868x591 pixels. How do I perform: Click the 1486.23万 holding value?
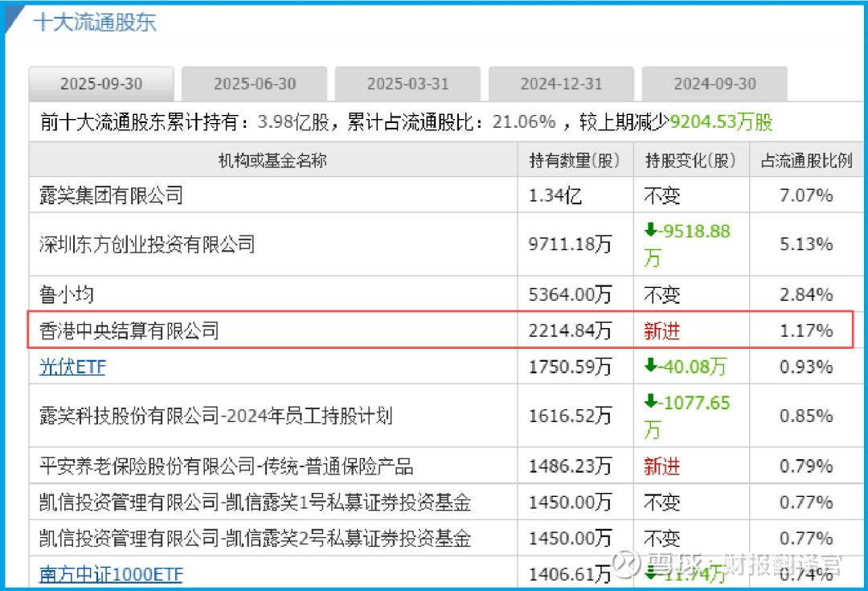coord(570,466)
